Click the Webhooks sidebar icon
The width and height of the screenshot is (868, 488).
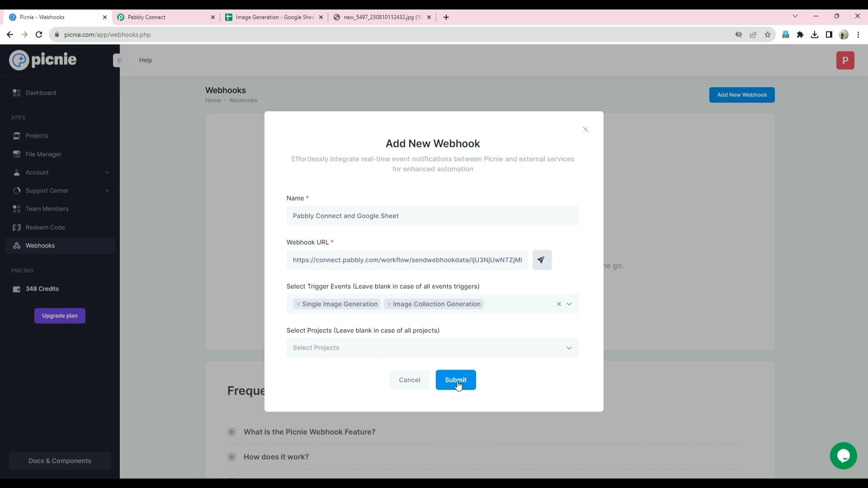17,245
